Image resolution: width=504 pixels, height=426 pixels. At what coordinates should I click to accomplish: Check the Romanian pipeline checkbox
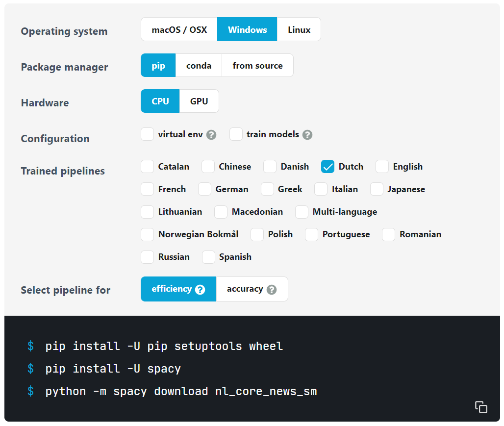[x=388, y=234]
